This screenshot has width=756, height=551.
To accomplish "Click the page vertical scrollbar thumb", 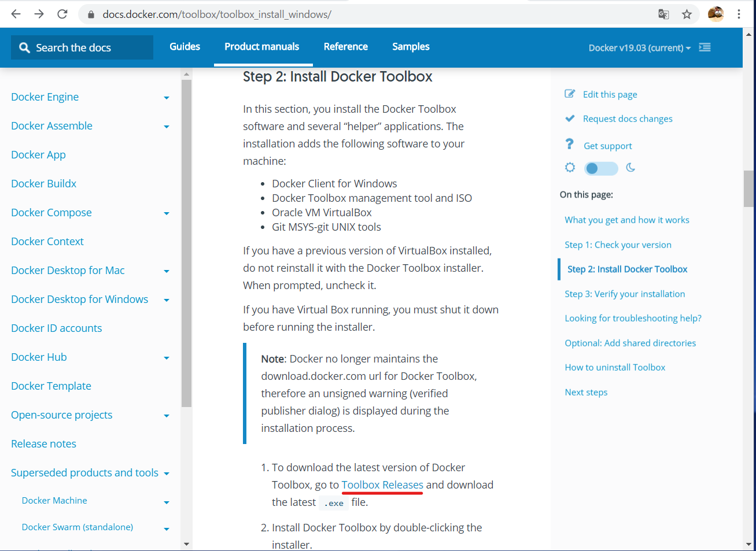I will (749, 188).
